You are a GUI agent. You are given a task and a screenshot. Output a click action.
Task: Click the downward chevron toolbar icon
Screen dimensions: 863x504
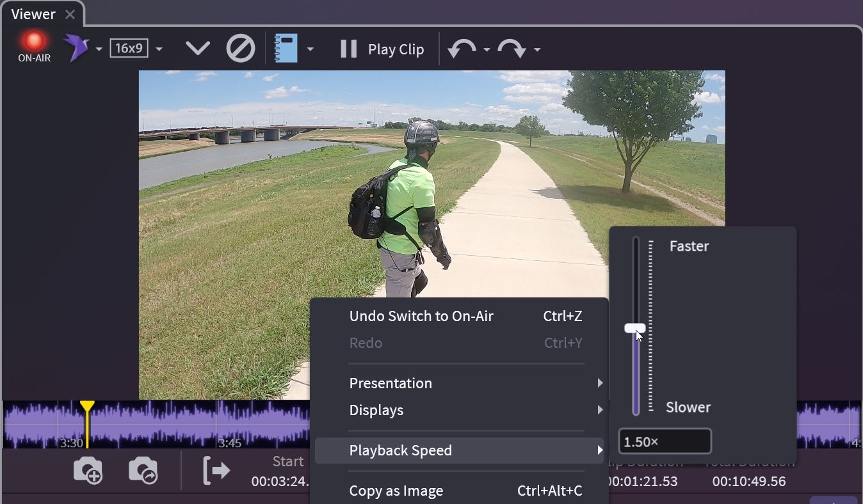coord(197,49)
